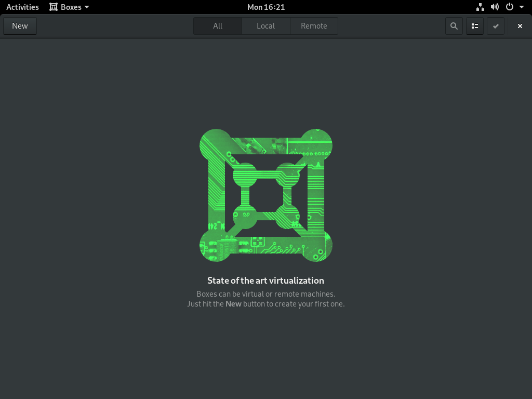Click the "State of the art virtualization" heading
The height and width of the screenshot is (399, 532).
coord(265,281)
